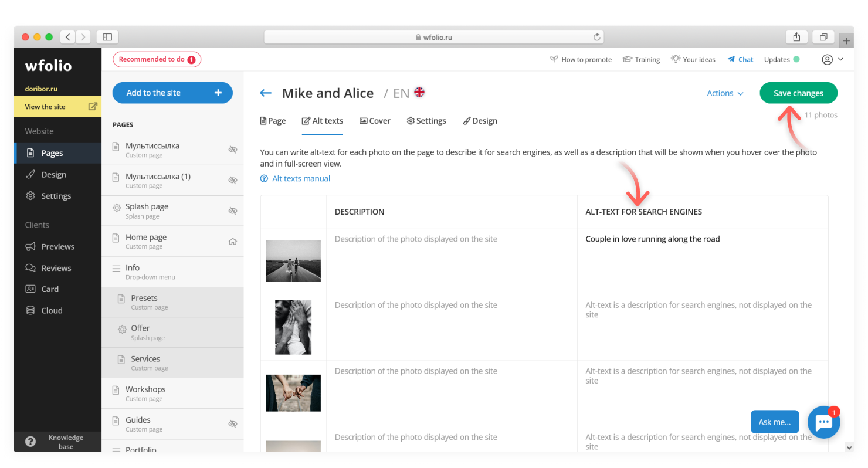The height and width of the screenshot is (468, 868).
Task: Open a new Safari tab with plus
Action: (846, 41)
